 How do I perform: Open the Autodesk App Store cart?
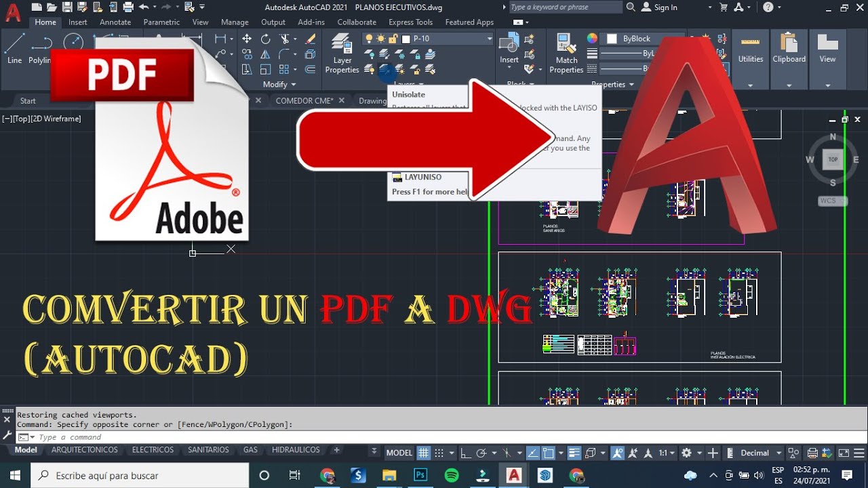pyautogui.click(x=723, y=7)
